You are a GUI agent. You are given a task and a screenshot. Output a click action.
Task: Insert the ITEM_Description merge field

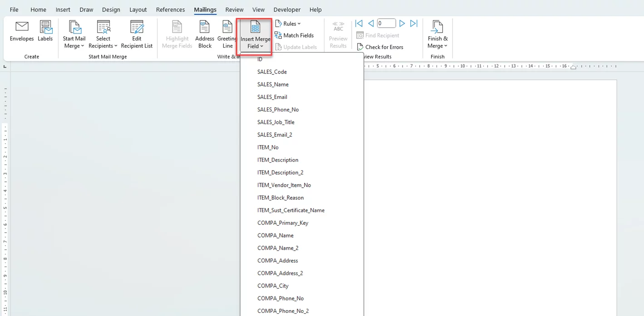point(278,160)
